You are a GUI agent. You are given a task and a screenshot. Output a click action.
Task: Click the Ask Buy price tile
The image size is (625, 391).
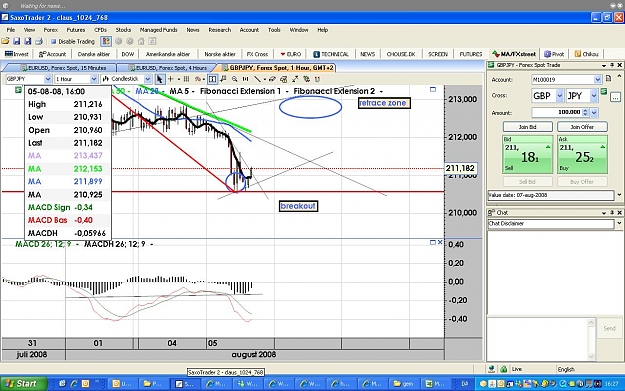coord(582,154)
